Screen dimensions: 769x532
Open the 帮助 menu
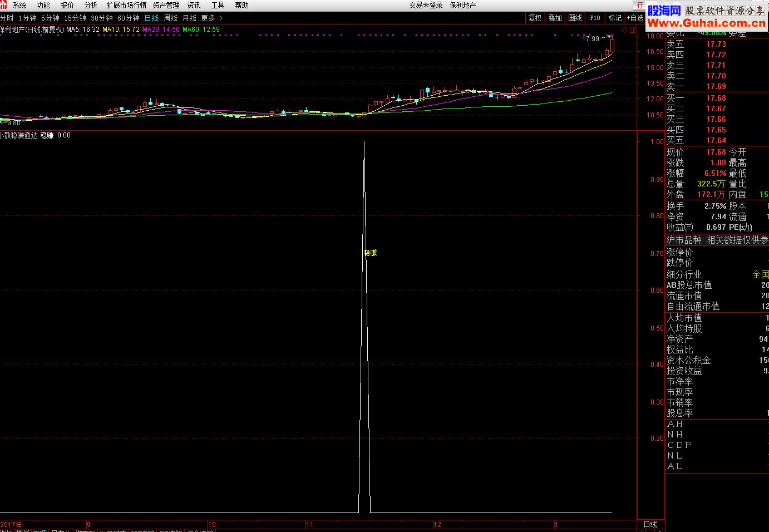[x=241, y=5]
